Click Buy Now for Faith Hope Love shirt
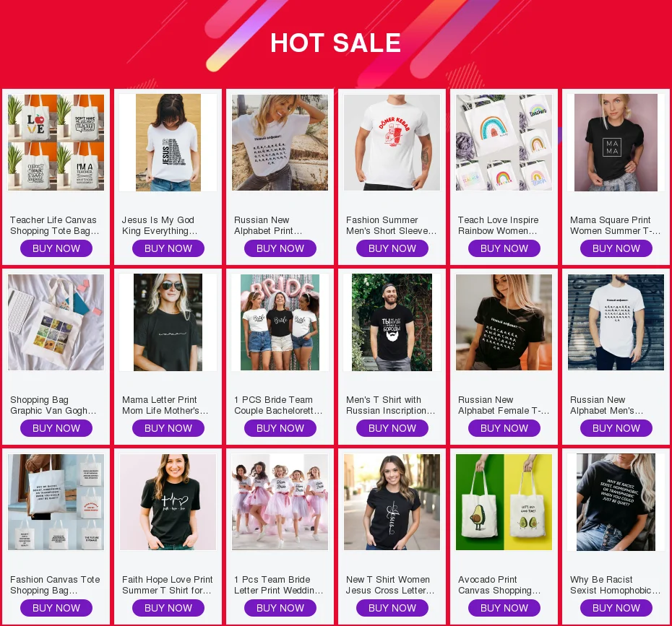This screenshot has width=672, height=626. click(x=168, y=608)
